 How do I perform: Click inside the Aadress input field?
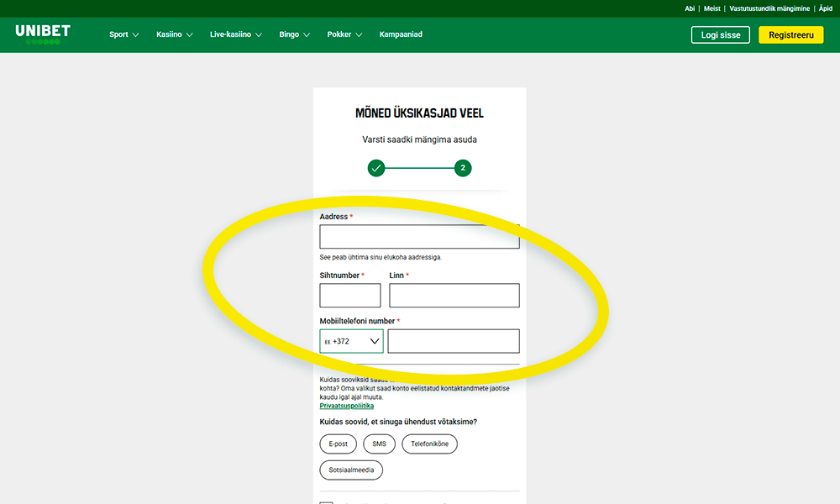(x=418, y=236)
